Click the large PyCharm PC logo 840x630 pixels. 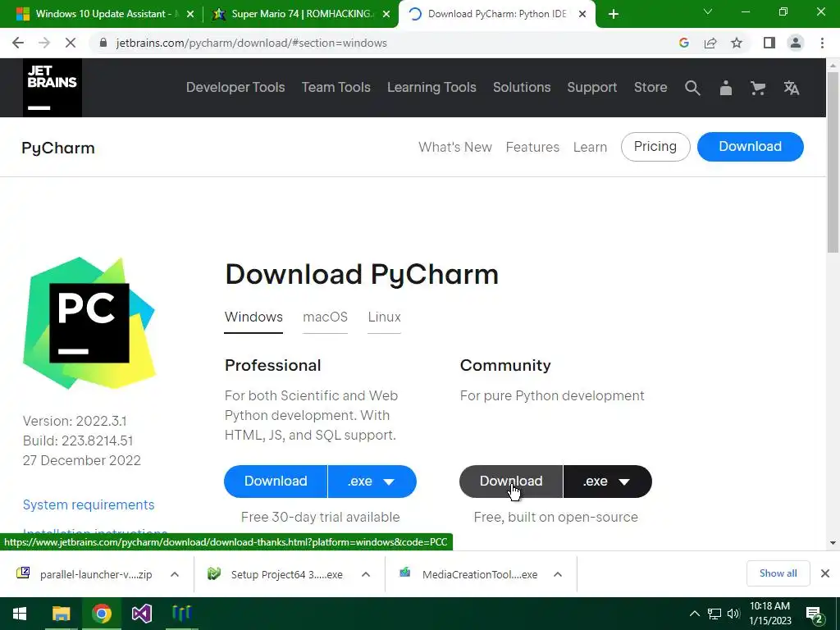click(x=89, y=323)
